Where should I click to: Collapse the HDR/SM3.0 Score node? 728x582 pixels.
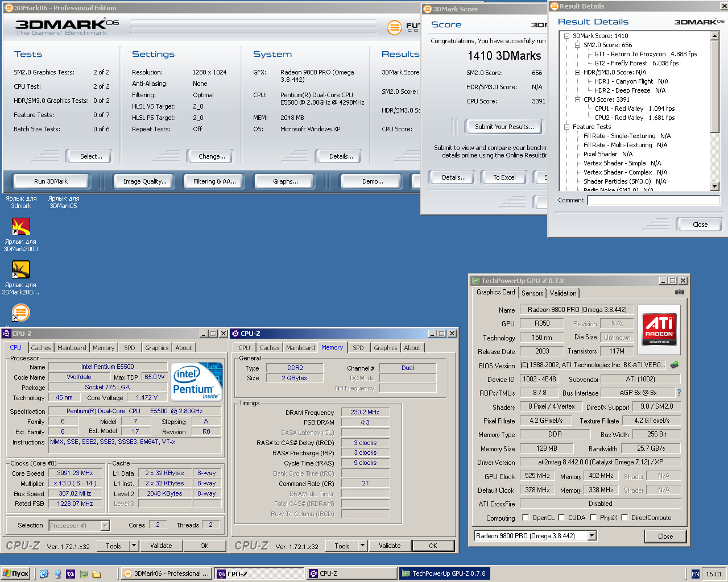[x=577, y=72]
